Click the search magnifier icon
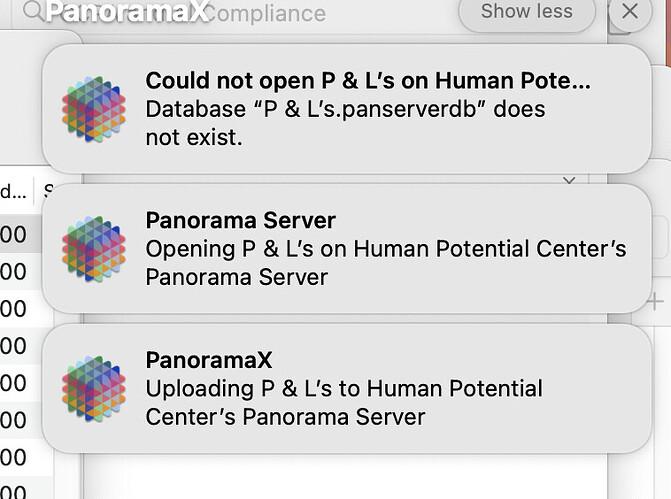This screenshot has width=671, height=499. point(32,12)
